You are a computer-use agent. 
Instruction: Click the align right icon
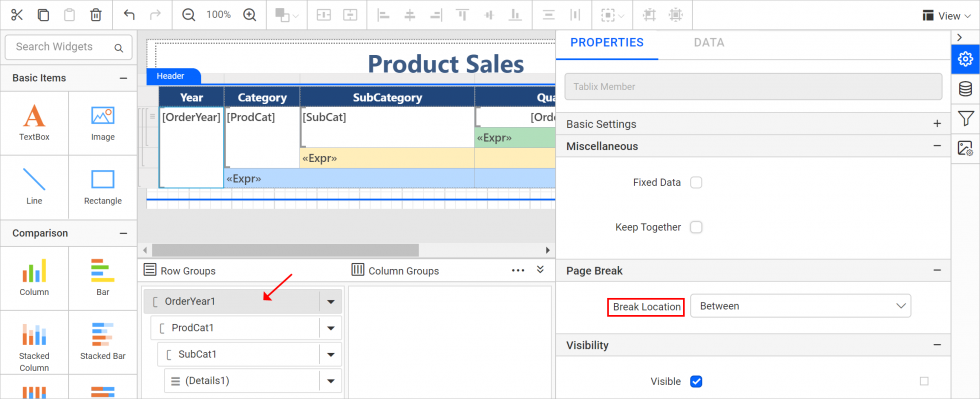[x=436, y=14]
